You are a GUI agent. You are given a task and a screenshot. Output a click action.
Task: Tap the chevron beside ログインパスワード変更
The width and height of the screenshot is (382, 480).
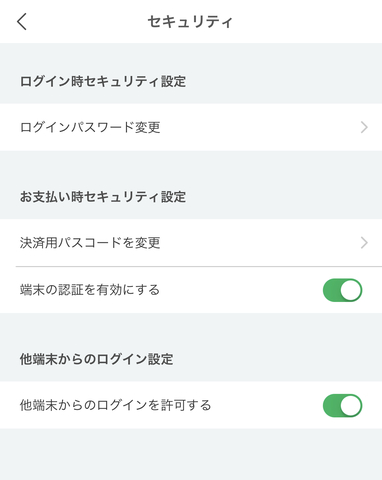[x=364, y=127]
